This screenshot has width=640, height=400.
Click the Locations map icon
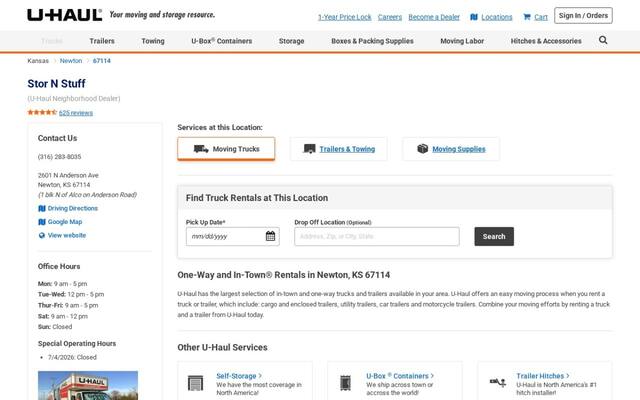(x=474, y=17)
